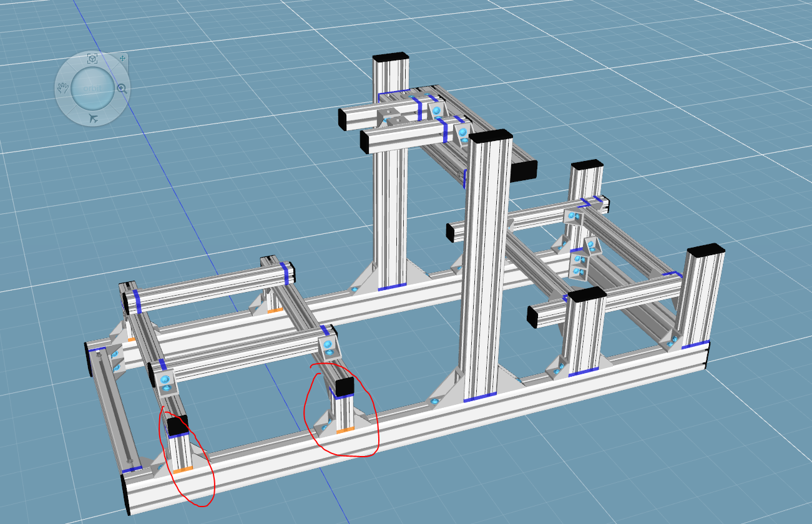This screenshot has height=524, width=812.
Task: Click blue-bolted bracket just above right red circle
Action: pos(328,347)
